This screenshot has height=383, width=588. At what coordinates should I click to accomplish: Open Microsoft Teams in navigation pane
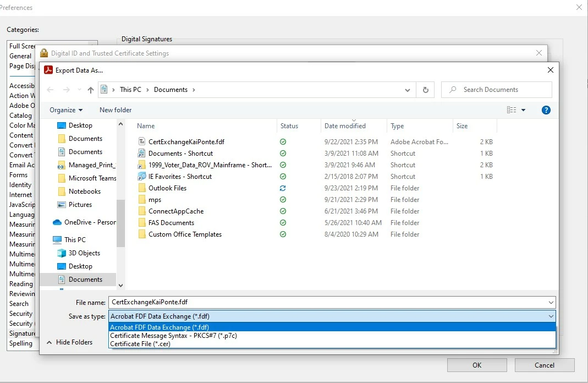(x=92, y=178)
